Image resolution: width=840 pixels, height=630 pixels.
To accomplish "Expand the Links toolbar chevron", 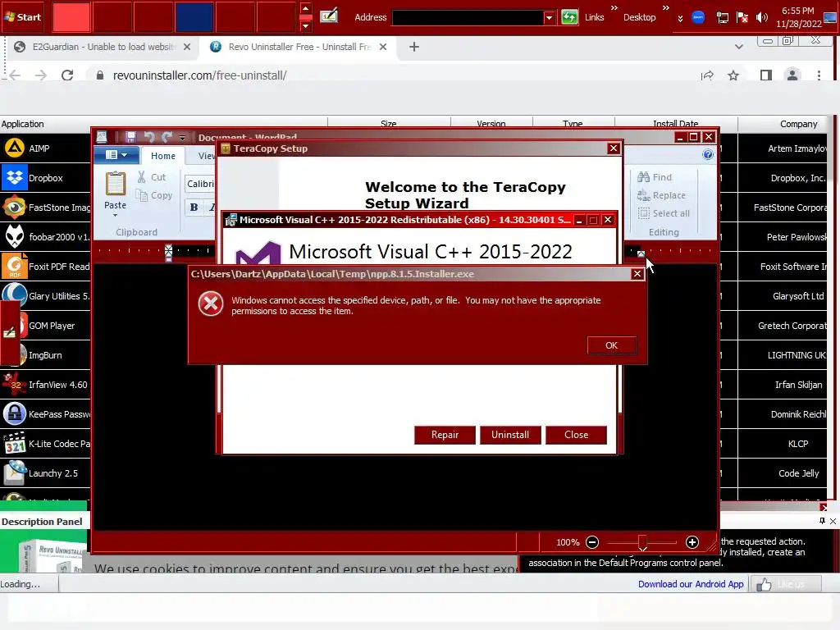I will coord(614,8).
